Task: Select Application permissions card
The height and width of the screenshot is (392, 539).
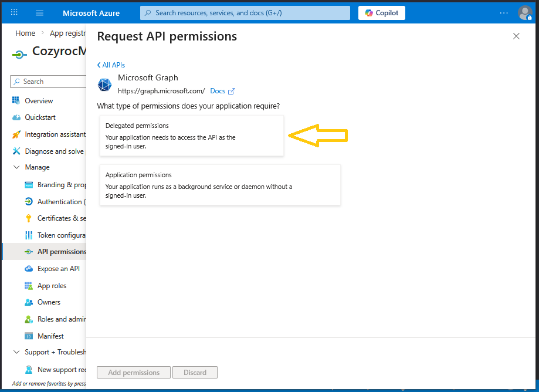Action: click(x=220, y=185)
